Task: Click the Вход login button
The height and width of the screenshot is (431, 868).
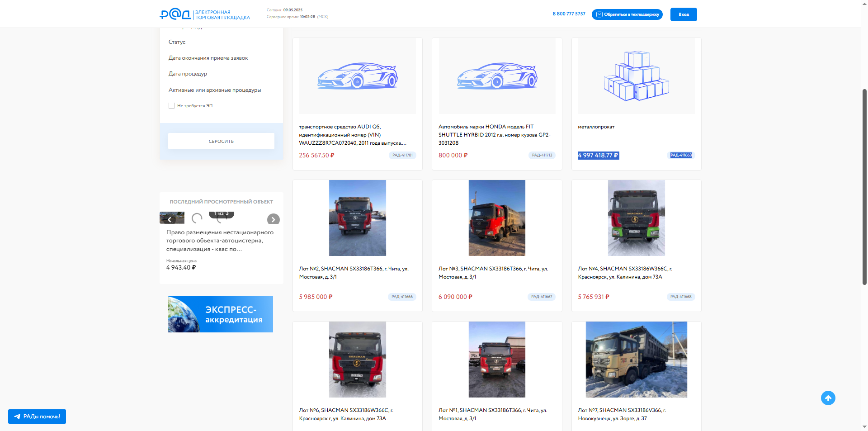Action: click(x=684, y=14)
